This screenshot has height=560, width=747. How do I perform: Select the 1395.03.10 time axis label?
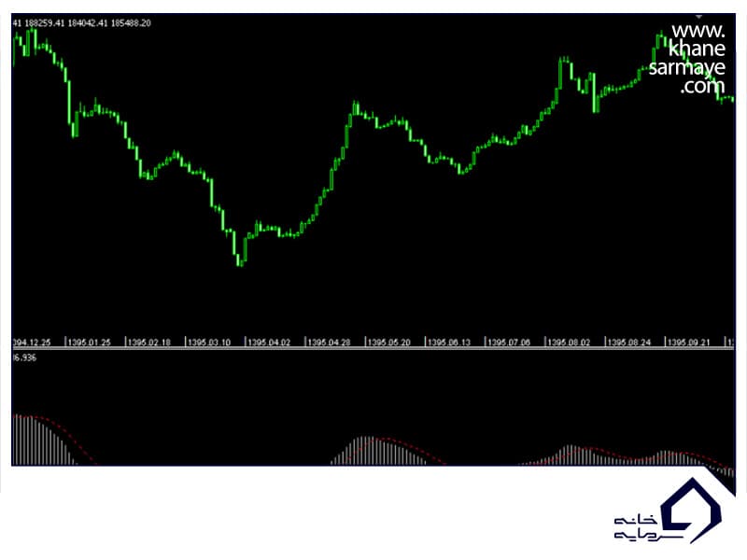209,343
